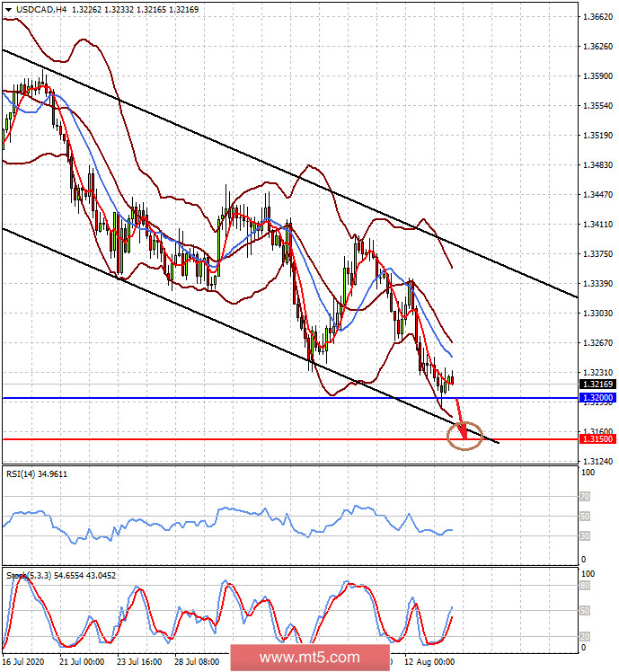
Task: Select the USDCAD,H4 chart title text
Action: point(41,9)
